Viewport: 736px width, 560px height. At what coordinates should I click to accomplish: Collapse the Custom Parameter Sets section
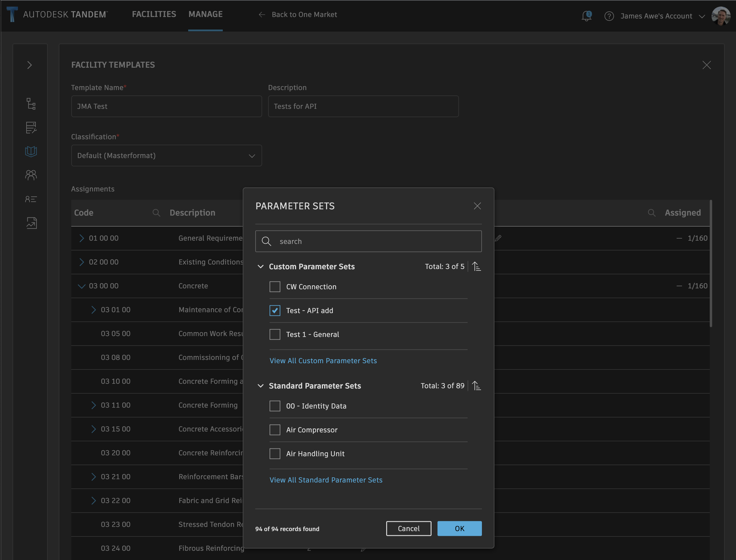[x=259, y=267]
